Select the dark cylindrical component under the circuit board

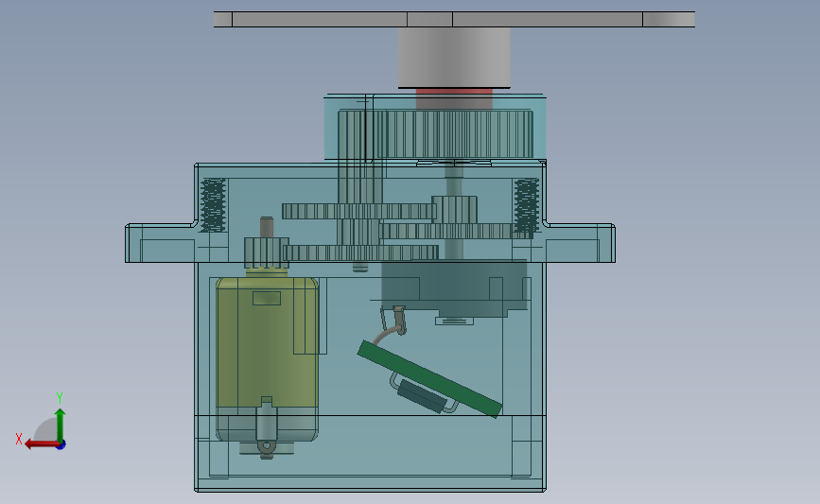pos(422,396)
